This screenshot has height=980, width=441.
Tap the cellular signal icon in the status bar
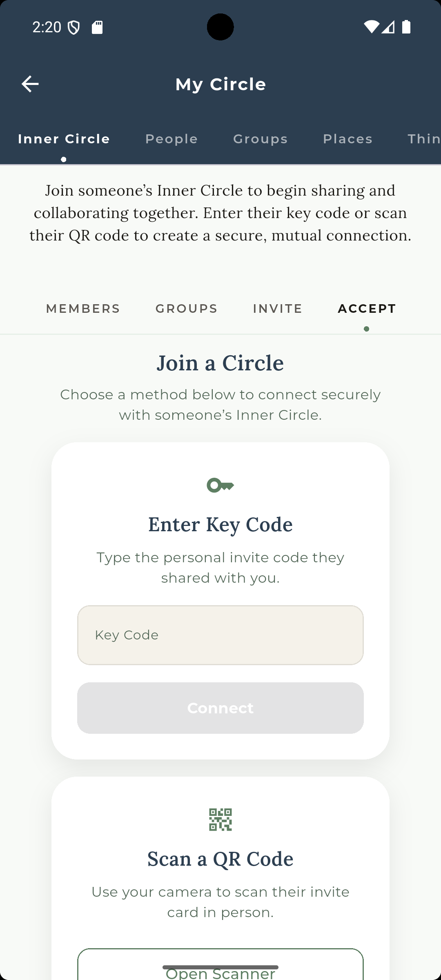tap(387, 27)
